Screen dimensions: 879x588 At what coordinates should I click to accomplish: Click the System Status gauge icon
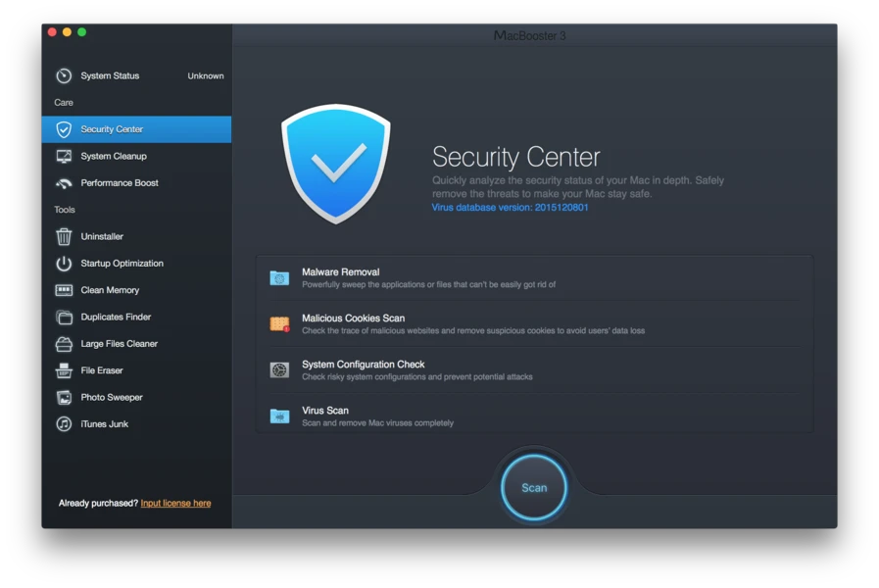pyautogui.click(x=64, y=75)
